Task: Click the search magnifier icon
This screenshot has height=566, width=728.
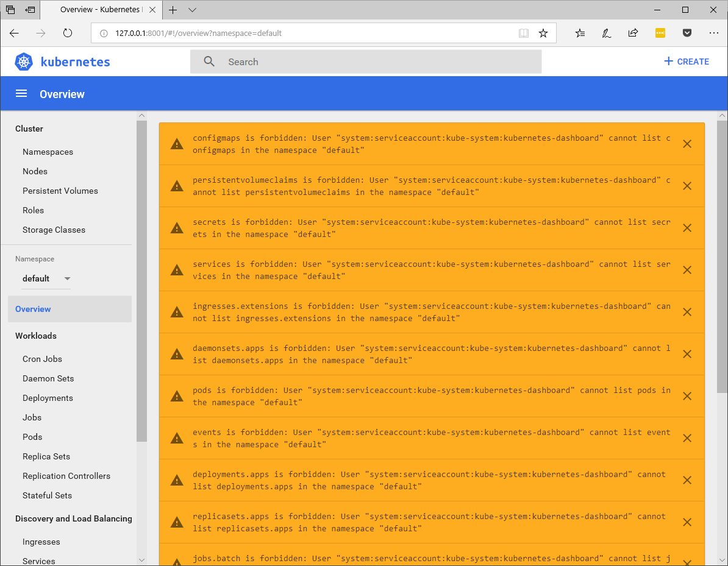Action: pyautogui.click(x=209, y=62)
